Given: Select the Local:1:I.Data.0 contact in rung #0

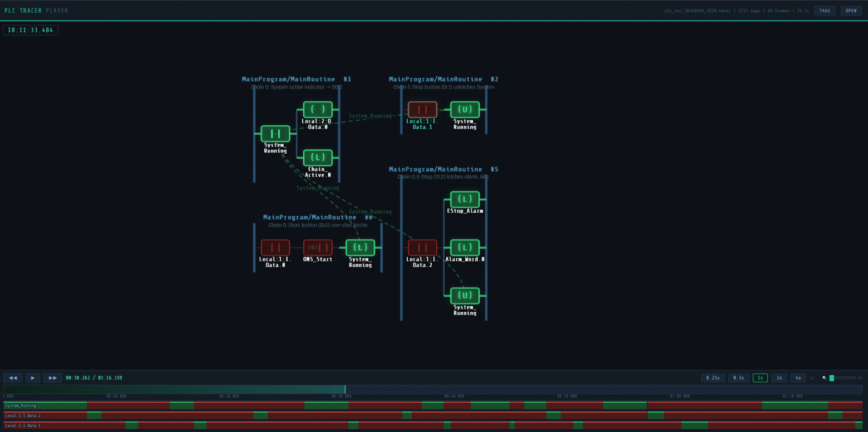Looking at the screenshot, I should [275, 248].
